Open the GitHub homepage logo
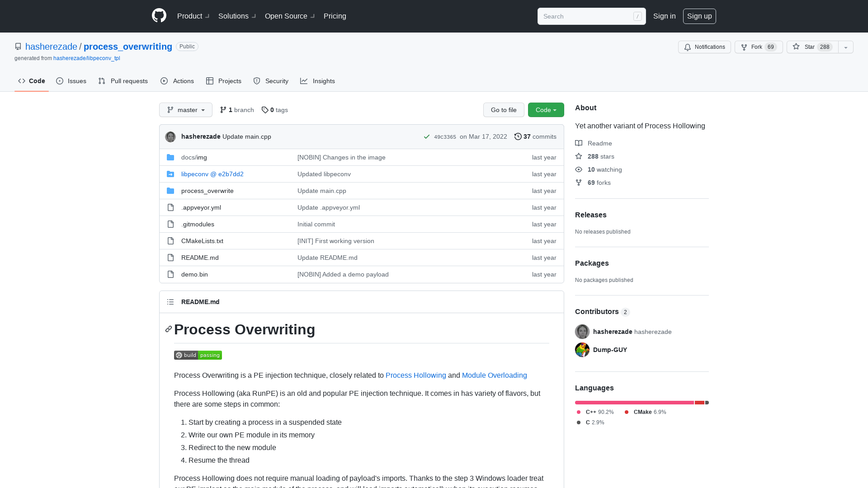Screen dimensions: 868x488 (x=159, y=16)
